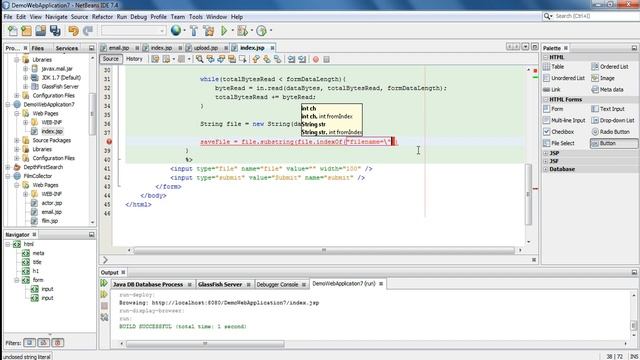Expand the Database palette section
Screen dimensions: 640x360
[x=546, y=169]
